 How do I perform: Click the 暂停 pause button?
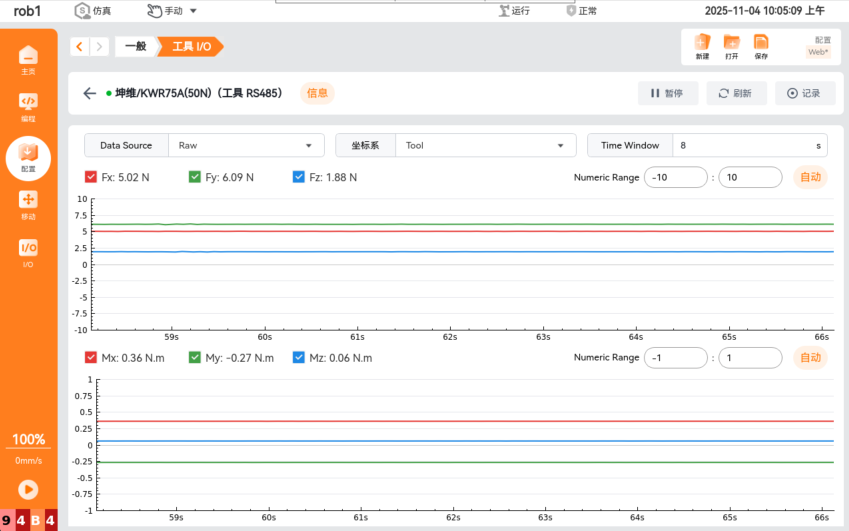click(667, 93)
